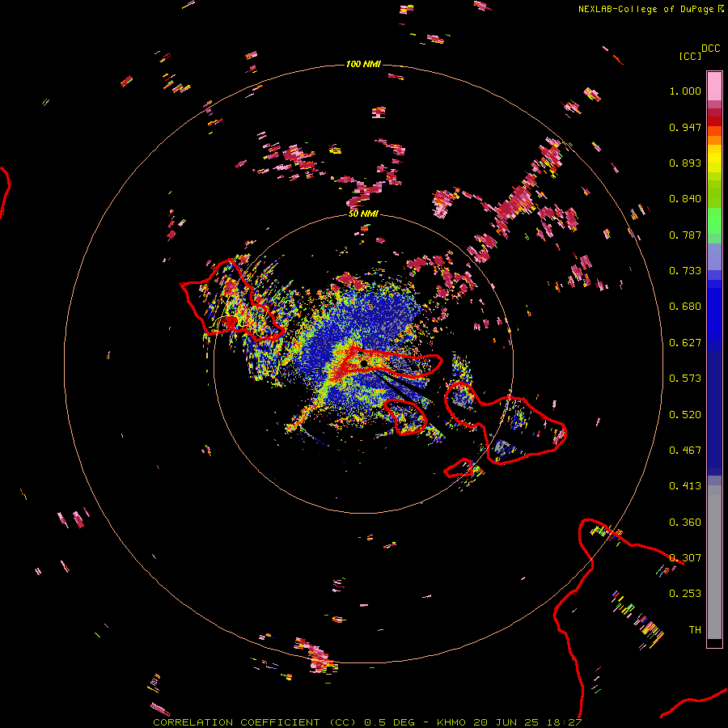The width and height of the screenshot is (728, 728).
Task: Click the 50 NMI range ring label
Action: pos(363,214)
